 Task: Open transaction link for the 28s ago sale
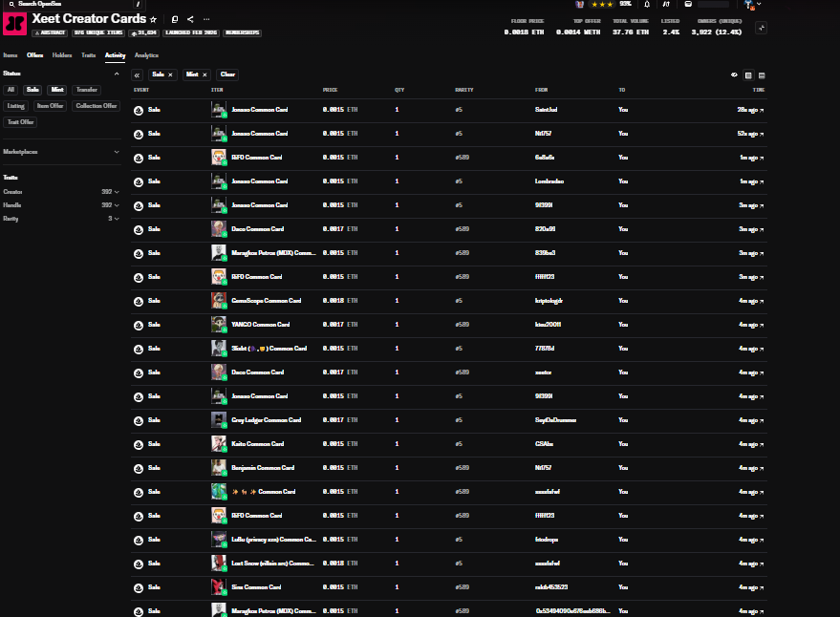pos(762,111)
